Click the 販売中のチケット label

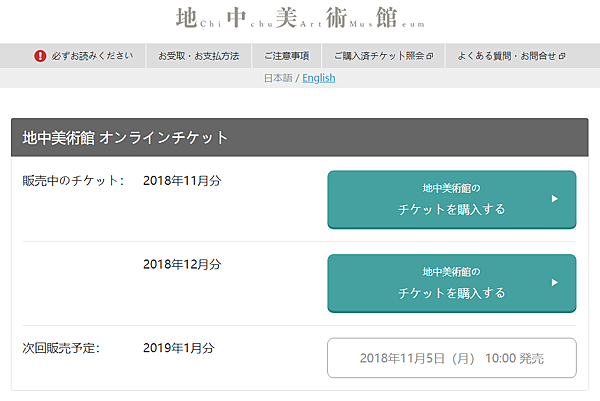(x=72, y=180)
